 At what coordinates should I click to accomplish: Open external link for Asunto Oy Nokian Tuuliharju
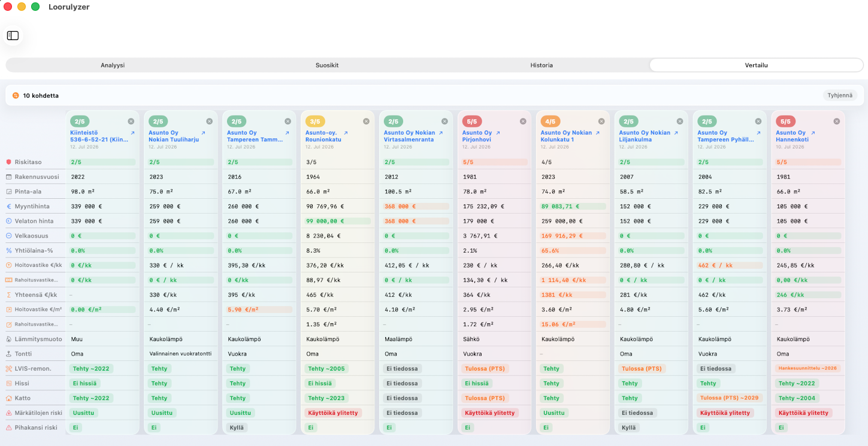click(203, 133)
